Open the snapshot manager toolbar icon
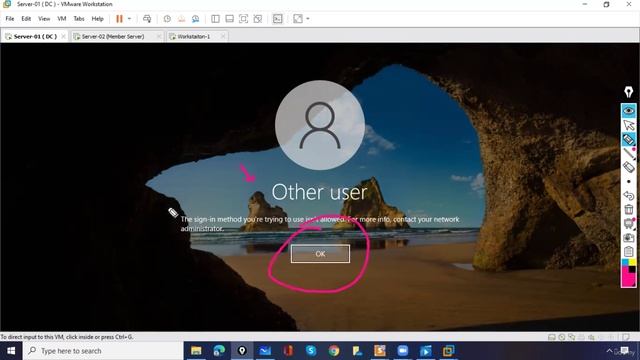 coord(196,19)
